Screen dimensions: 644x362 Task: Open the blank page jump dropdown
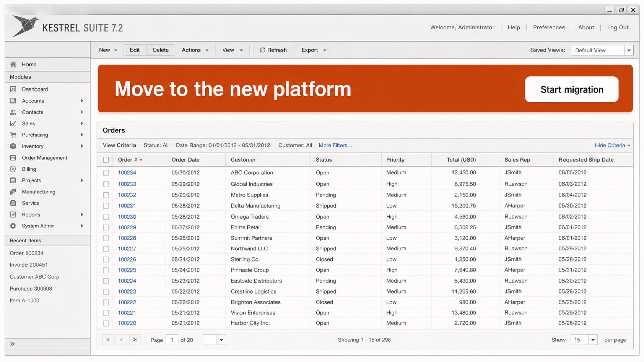[214, 340]
